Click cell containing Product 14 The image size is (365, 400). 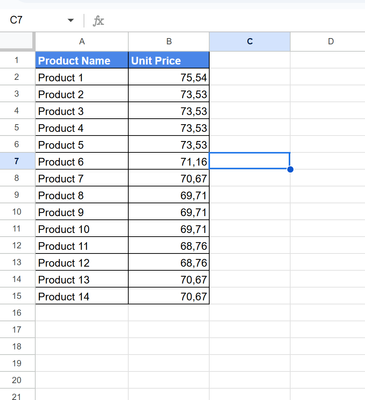click(x=82, y=296)
